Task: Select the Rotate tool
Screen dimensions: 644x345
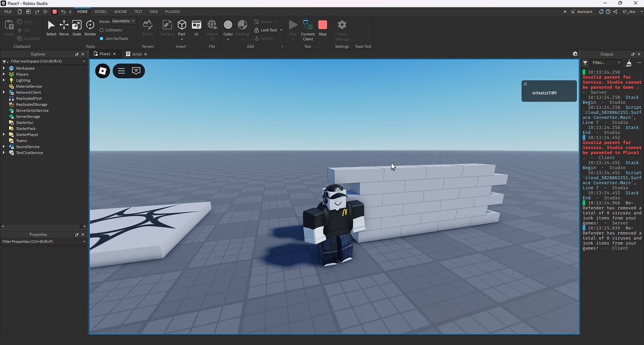Action: coord(90,28)
